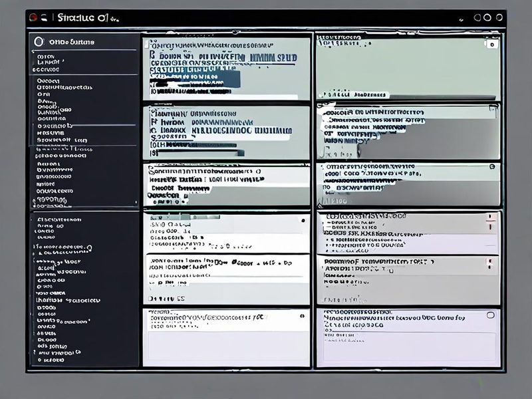Image resolution: width=532 pixels, height=399 pixels.
Task: Tick the checkbox in the bottom-right panel
Action: click(490, 315)
